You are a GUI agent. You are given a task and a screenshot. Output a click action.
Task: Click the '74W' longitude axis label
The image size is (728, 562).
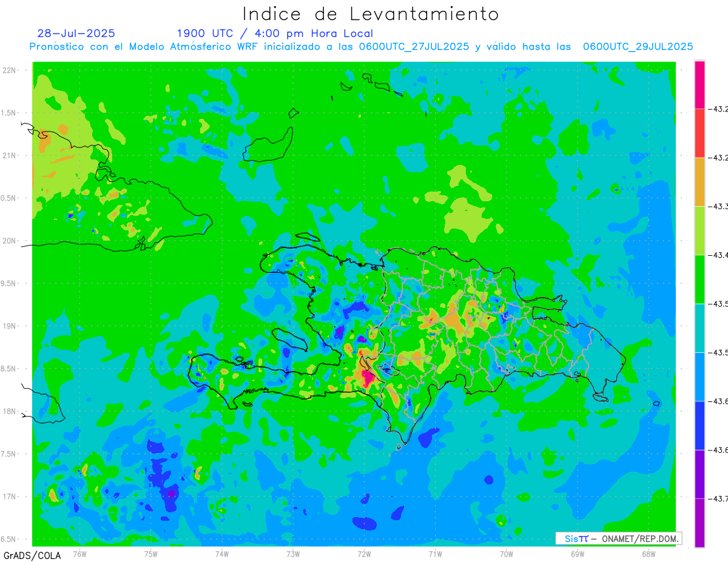click(221, 554)
